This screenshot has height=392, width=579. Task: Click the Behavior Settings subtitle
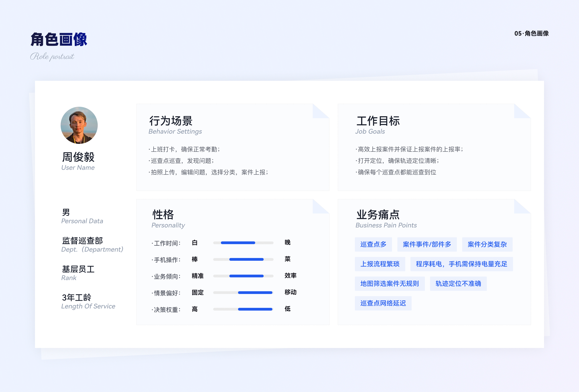(x=175, y=131)
